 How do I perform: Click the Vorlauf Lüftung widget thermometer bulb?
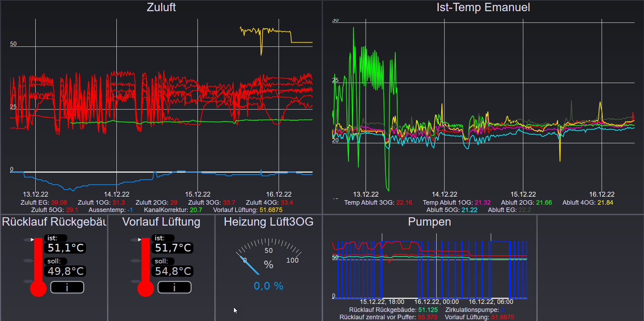pos(145,289)
